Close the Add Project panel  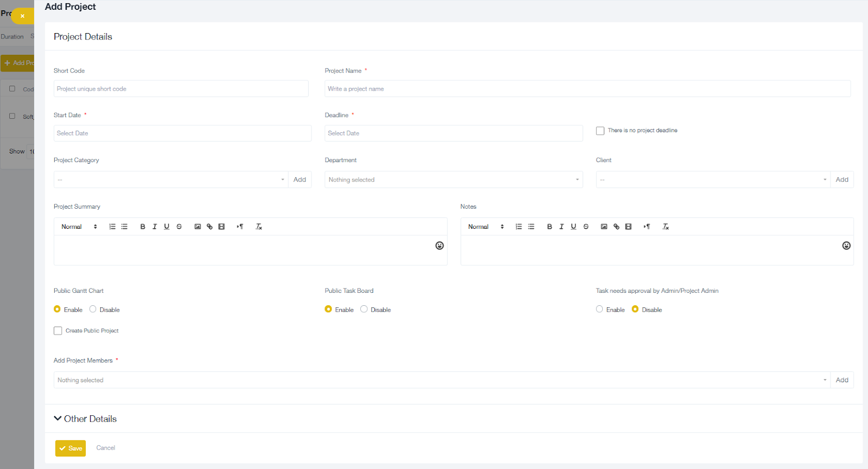(22, 16)
